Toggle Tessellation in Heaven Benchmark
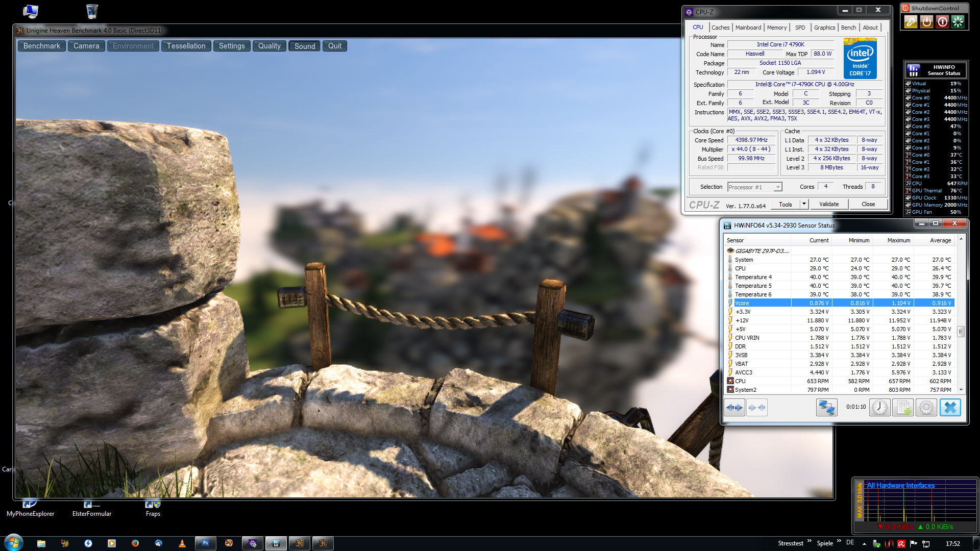Image resolution: width=980 pixels, height=551 pixels. (x=186, y=46)
